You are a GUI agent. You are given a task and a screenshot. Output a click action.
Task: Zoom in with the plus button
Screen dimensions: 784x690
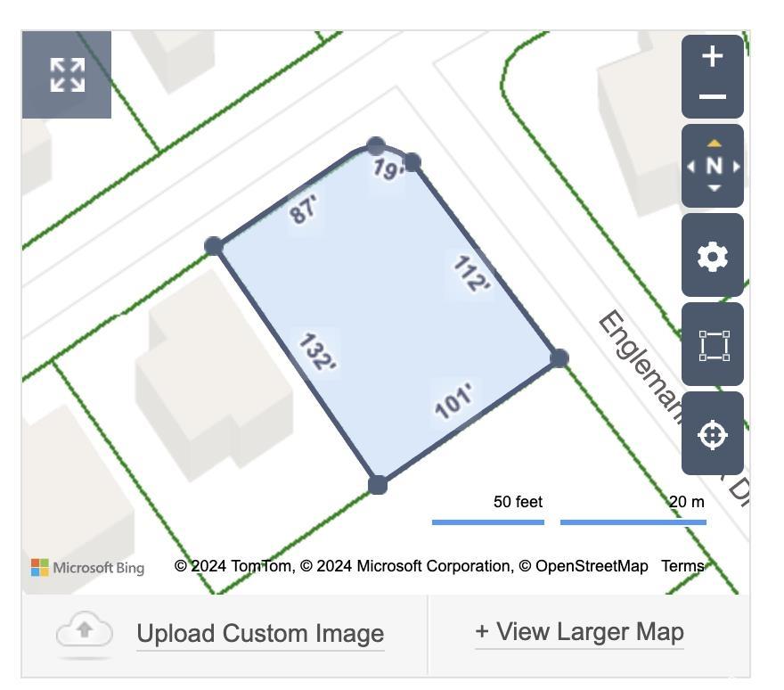pyautogui.click(x=713, y=57)
